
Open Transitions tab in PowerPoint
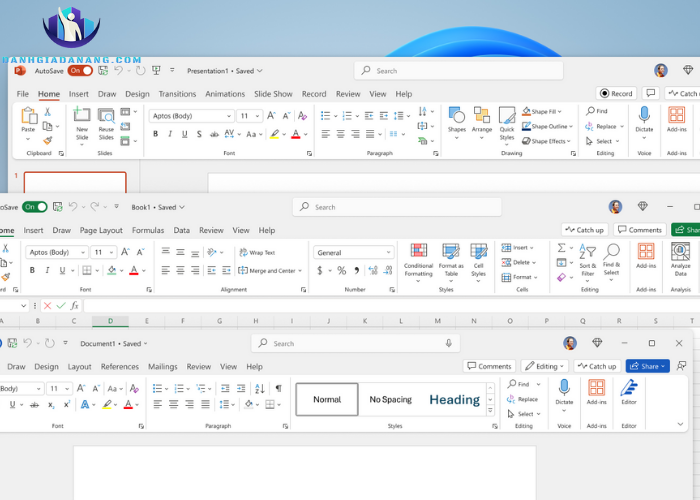[177, 94]
